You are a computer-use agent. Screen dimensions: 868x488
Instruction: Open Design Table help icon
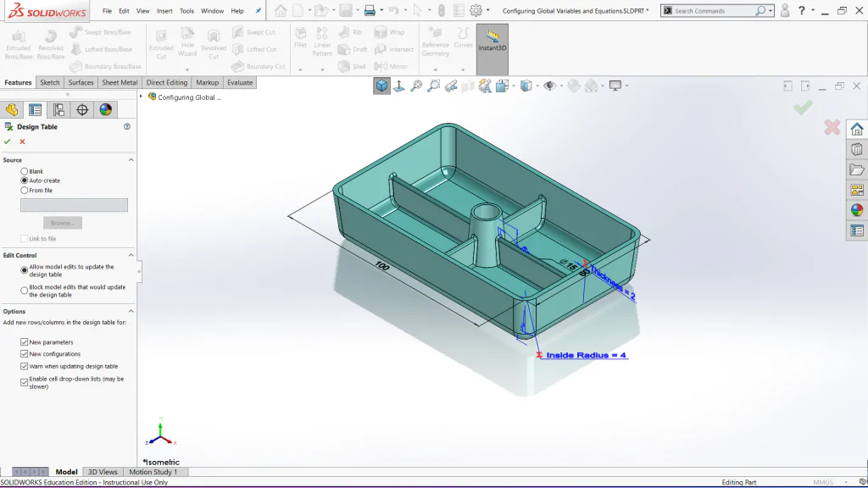click(127, 127)
